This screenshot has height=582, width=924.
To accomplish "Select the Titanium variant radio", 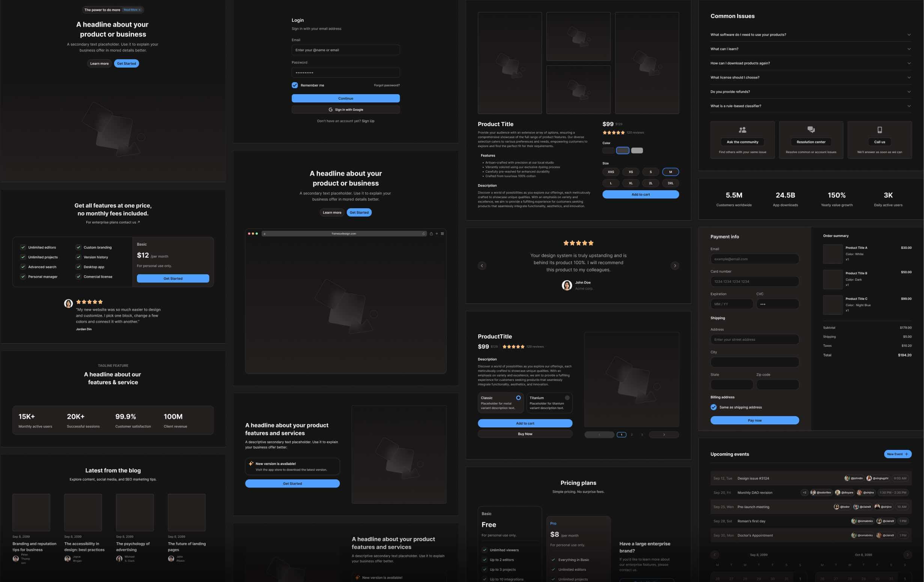I will click(x=567, y=398).
